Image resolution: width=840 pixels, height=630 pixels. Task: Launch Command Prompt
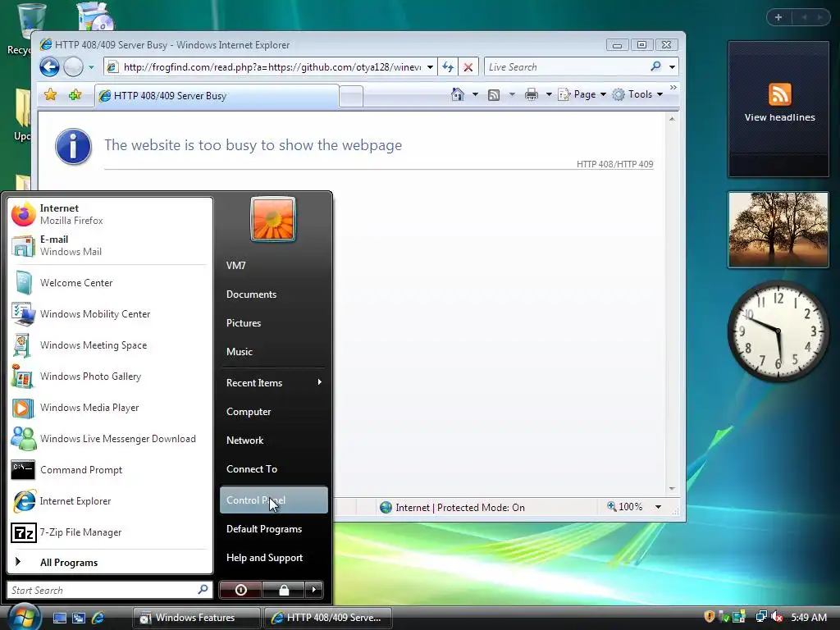[109, 470]
